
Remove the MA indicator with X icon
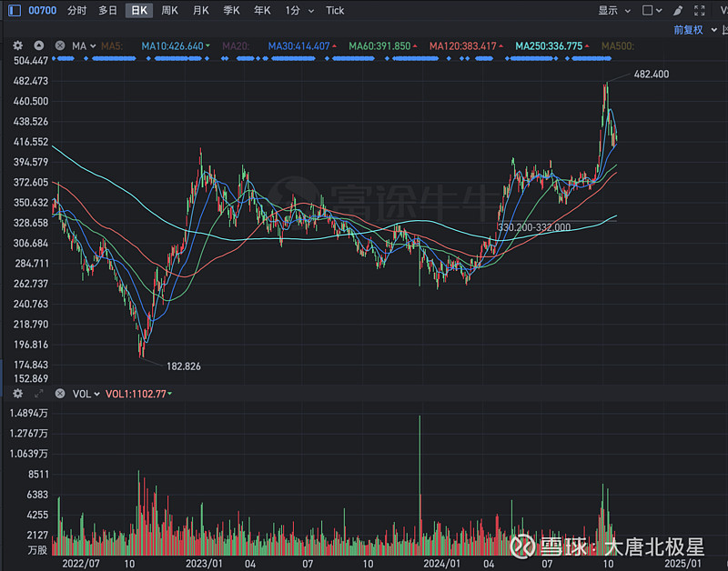(x=59, y=45)
